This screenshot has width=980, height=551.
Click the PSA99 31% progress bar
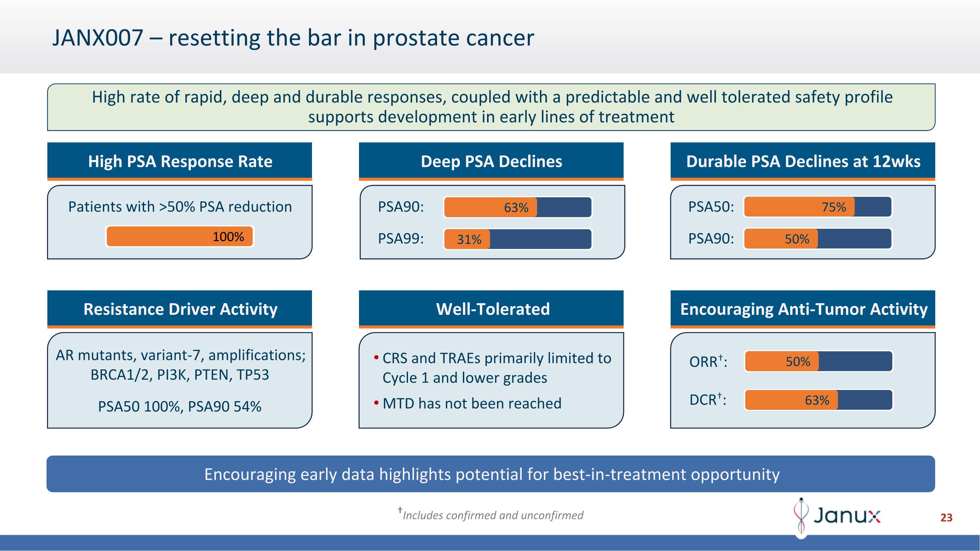pos(517,239)
